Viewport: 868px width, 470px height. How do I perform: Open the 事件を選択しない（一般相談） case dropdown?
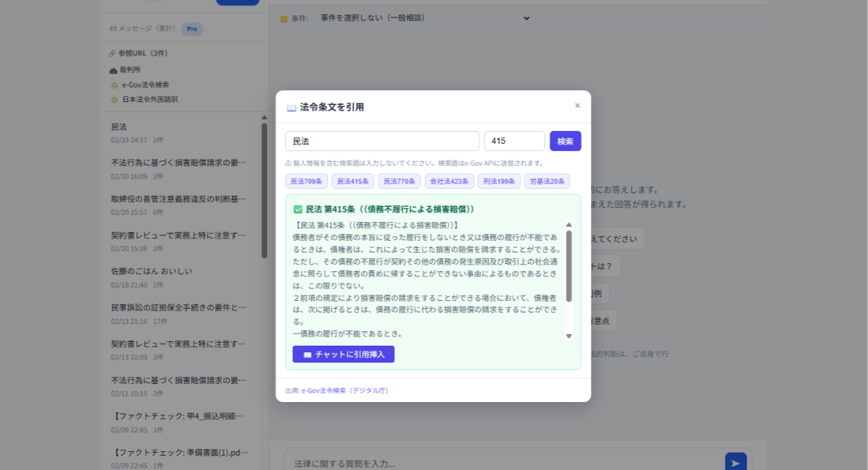point(425,18)
